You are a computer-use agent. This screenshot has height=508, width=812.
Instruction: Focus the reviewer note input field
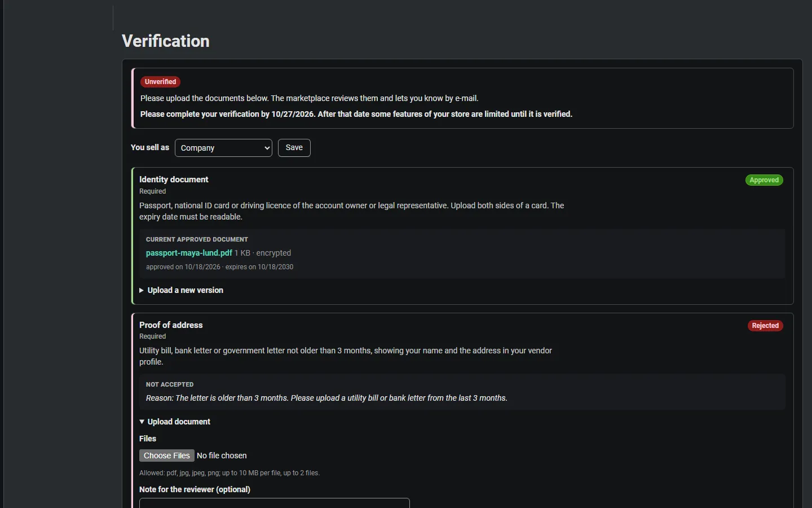pos(275,503)
